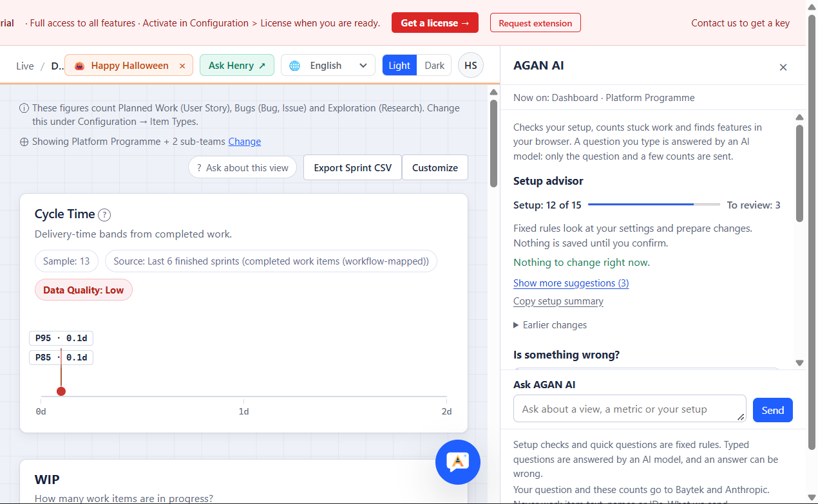818x504 pixels.
Task: Click Ask about this view
Action: click(x=242, y=168)
